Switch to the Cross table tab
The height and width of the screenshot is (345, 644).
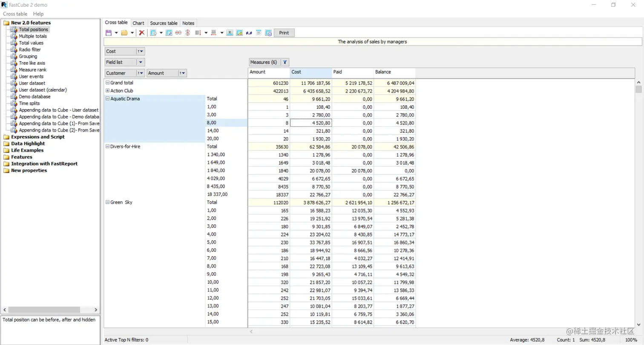point(116,23)
